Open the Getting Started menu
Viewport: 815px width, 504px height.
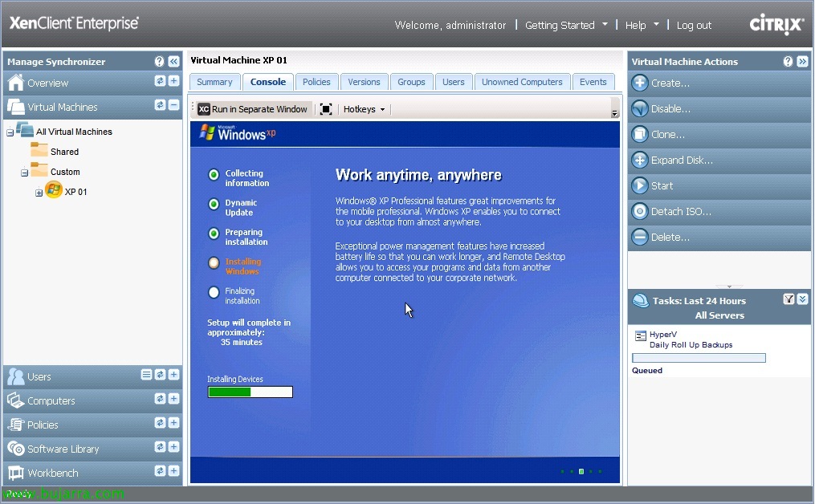coord(566,25)
